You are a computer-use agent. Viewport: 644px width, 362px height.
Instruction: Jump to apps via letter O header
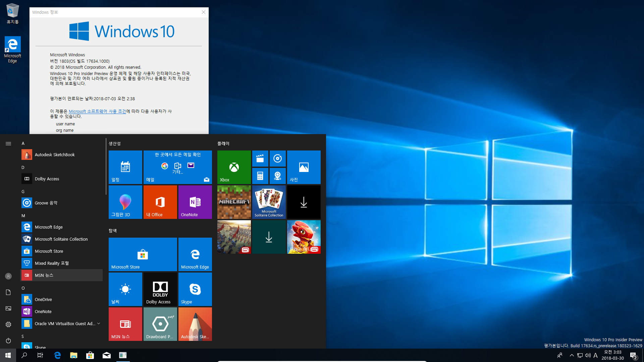click(23, 288)
